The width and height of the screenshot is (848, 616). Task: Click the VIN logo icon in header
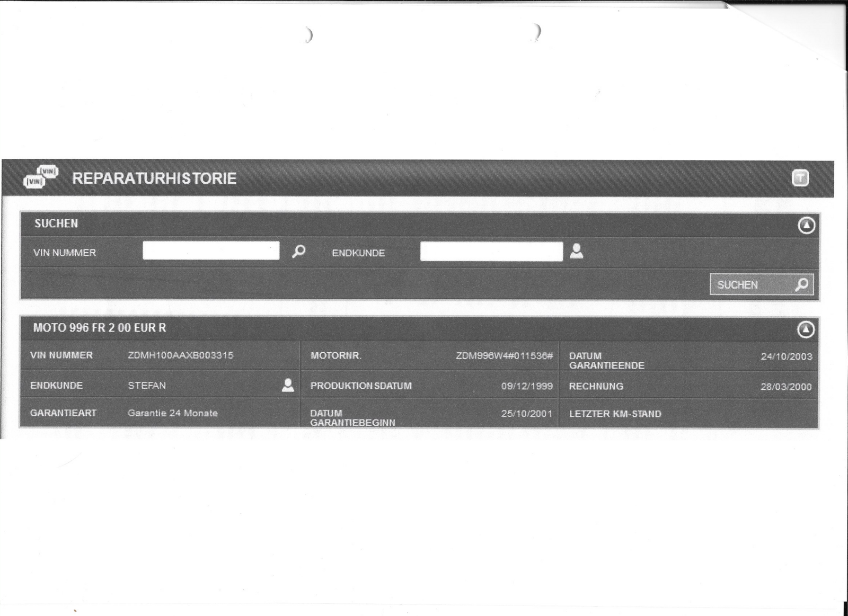pyautogui.click(x=41, y=177)
